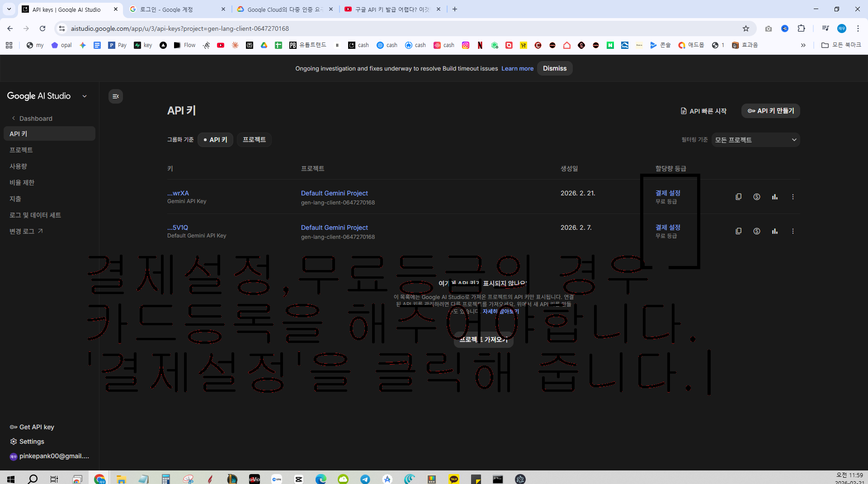
Task: View usage chart for ...wrXA key
Action: [774, 197]
